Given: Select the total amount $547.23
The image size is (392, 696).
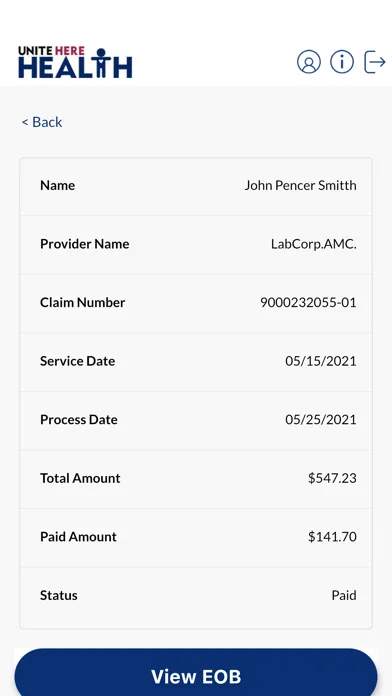Looking at the screenshot, I should coord(332,478).
